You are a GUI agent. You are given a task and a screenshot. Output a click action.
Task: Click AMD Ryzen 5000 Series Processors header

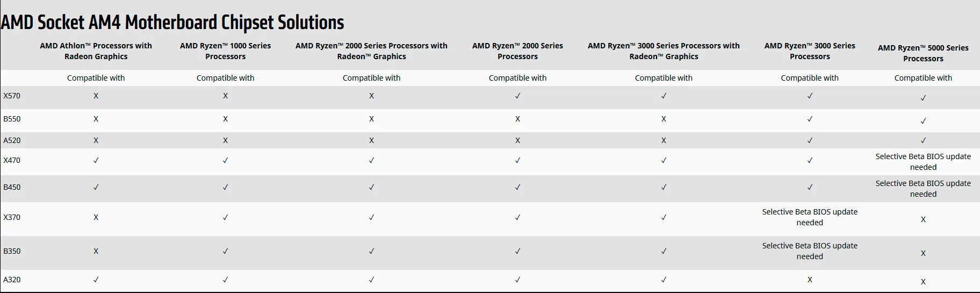[923, 53]
